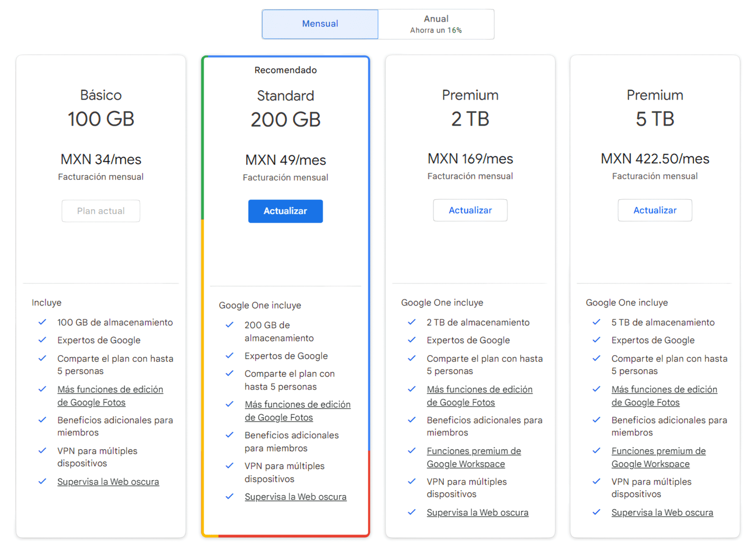This screenshot has width=756, height=545.
Task: Open Más funciones de edición link in 5 TB plan
Action: pos(664,396)
